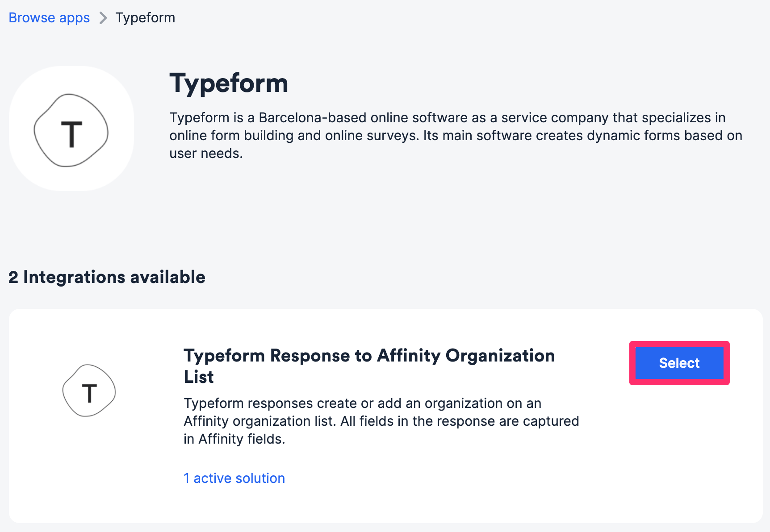
Task: Click the Typeform breadcrumb label
Action: tap(145, 17)
